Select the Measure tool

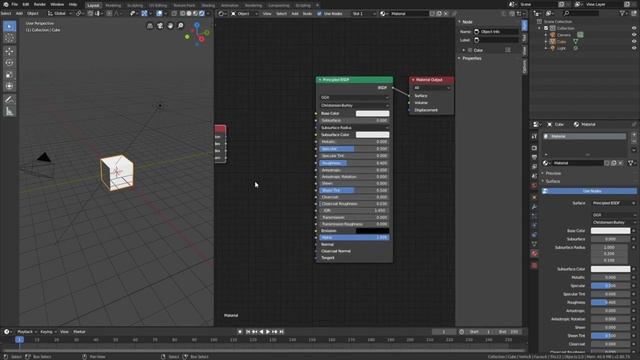(x=9, y=111)
